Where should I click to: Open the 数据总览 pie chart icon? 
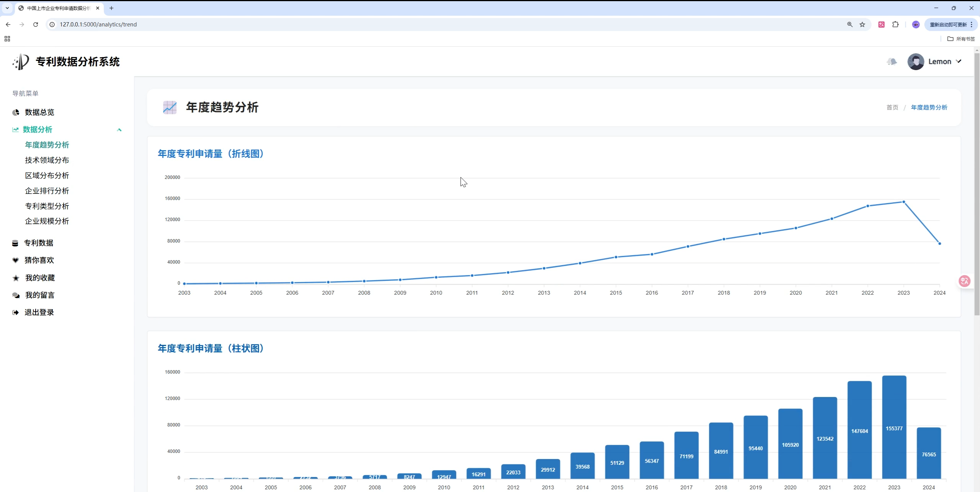[16, 112]
